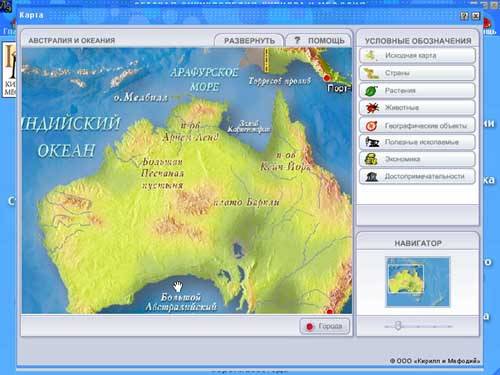Select the Достопримечательности building icon
Image resolution: width=500 pixels, height=375 pixels.
point(371,177)
